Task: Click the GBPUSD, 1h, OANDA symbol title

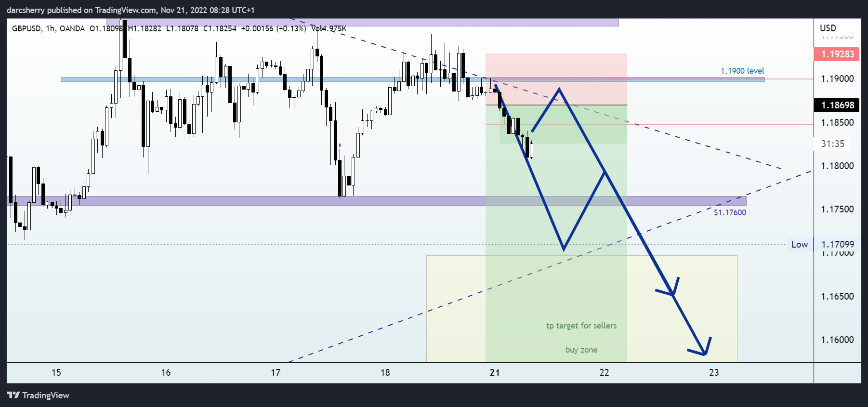Action: pos(48,28)
